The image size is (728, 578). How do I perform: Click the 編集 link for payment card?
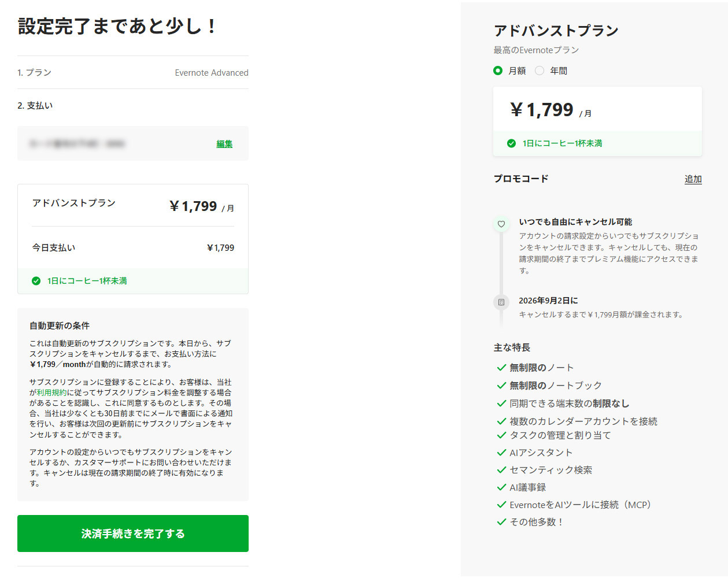coord(224,144)
